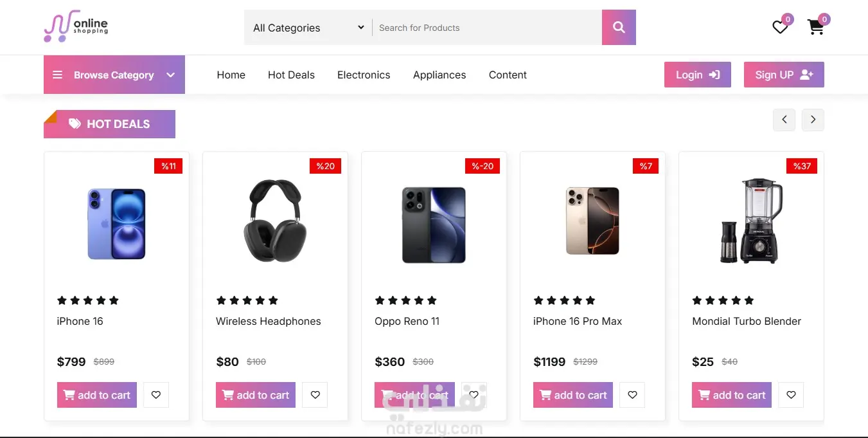Show next hot deals with right arrow

[x=813, y=120]
